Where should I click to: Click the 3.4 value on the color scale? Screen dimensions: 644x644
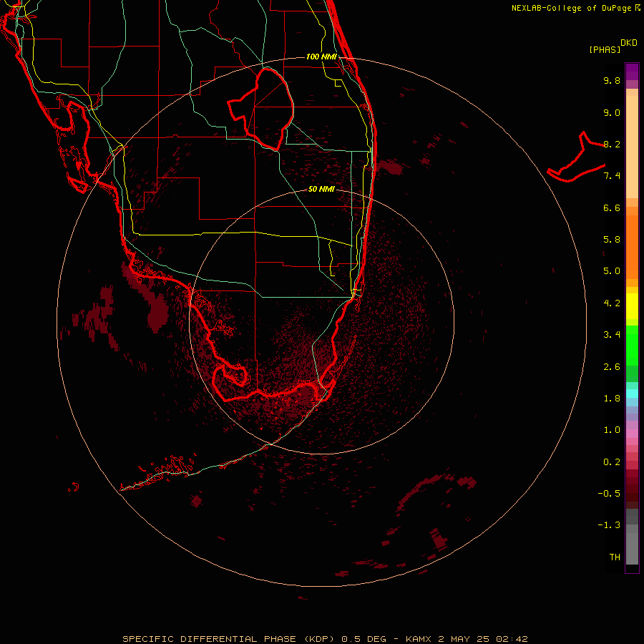(612, 335)
